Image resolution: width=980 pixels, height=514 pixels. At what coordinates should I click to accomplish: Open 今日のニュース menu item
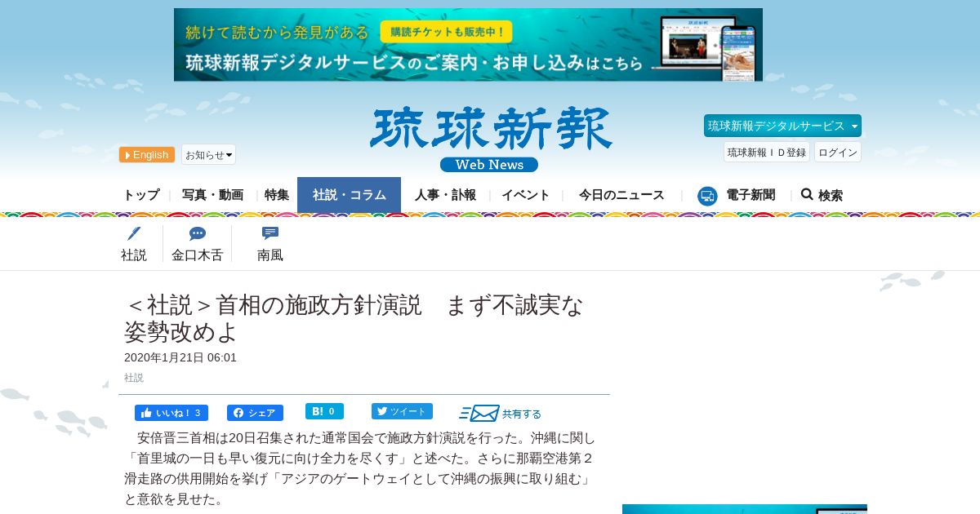[621, 195]
